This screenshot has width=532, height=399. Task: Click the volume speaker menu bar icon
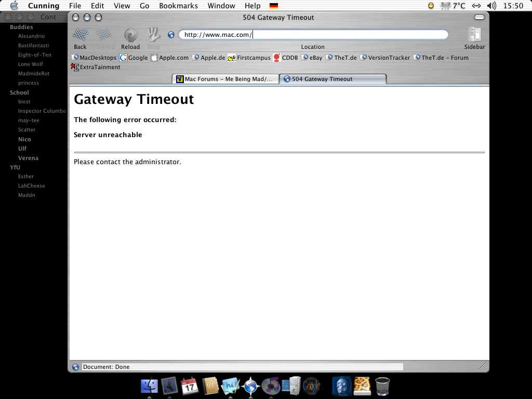(491, 6)
